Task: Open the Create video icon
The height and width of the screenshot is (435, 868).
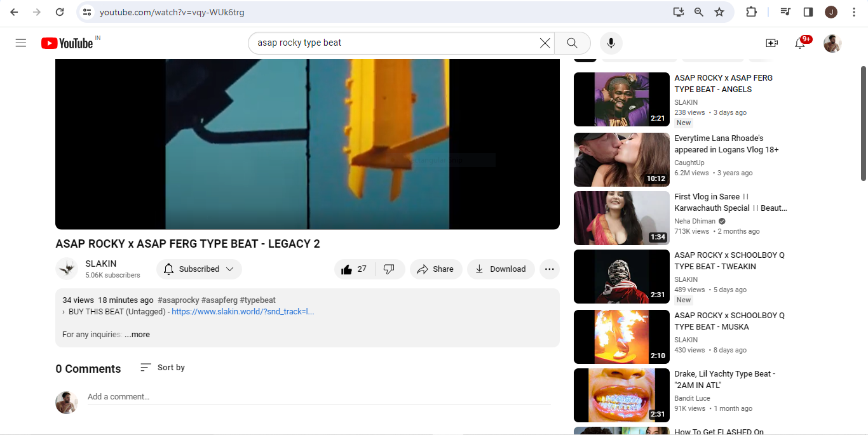Action: (772, 43)
